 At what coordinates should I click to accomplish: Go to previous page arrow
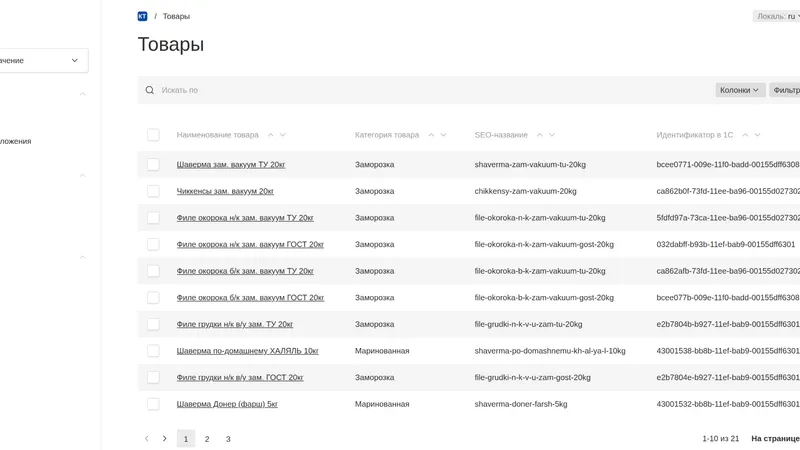[x=147, y=438]
